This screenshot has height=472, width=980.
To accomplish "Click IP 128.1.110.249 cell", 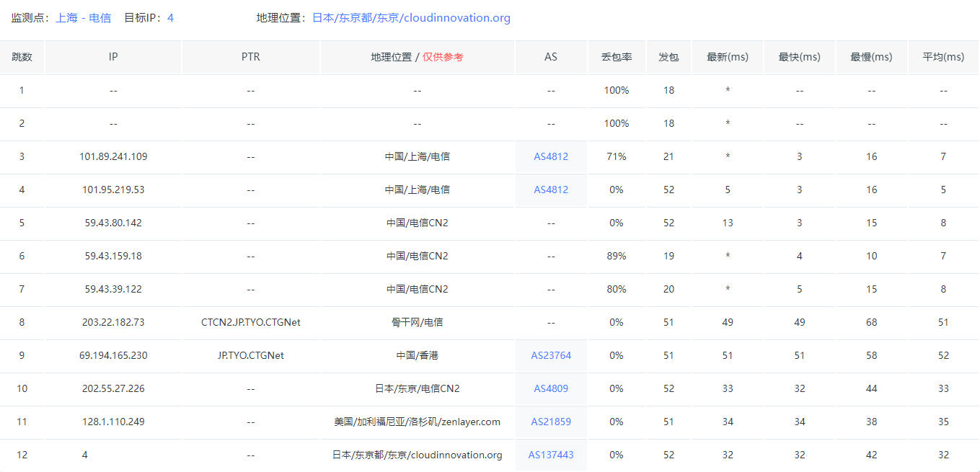I will (113, 422).
